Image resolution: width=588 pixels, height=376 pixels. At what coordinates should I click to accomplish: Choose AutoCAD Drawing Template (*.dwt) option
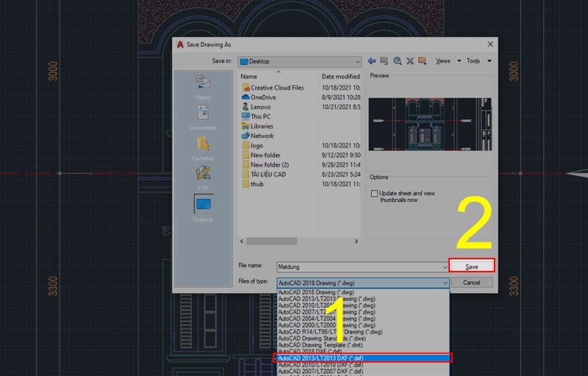click(363, 345)
